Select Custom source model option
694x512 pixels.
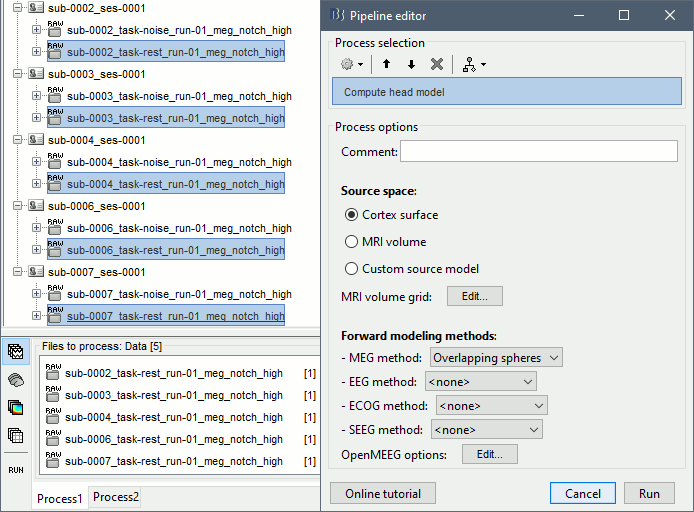click(352, 269)
